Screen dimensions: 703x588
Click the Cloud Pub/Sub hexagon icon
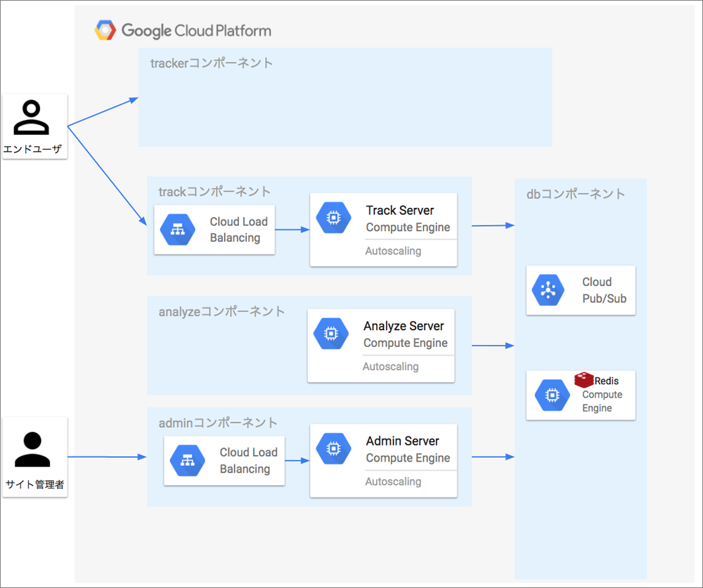coord(548,290)
